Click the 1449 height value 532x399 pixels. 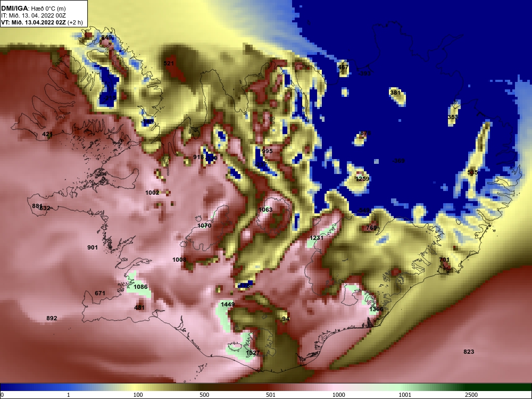(228, 304)
